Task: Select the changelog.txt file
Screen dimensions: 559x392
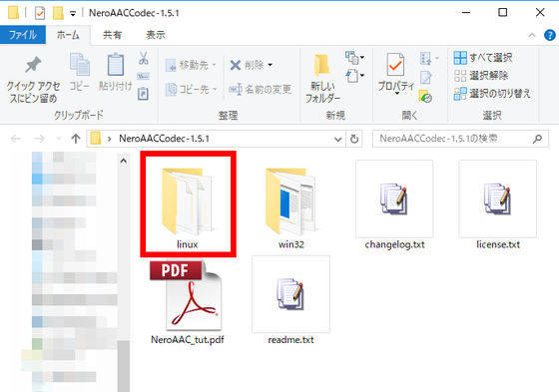Action: (394, 204)
